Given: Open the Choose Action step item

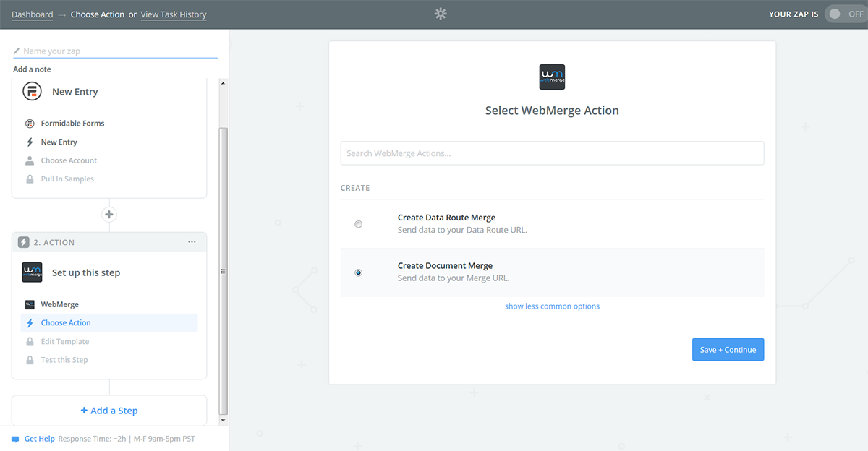Looking at the screenshot, I should coord(109,323).
